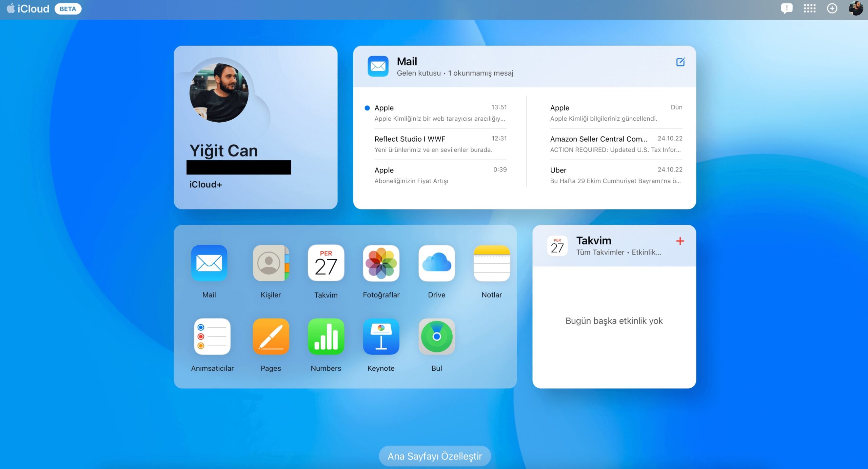
Task: Launch the Fotoğraflar photos app
Action: point(381,263)
